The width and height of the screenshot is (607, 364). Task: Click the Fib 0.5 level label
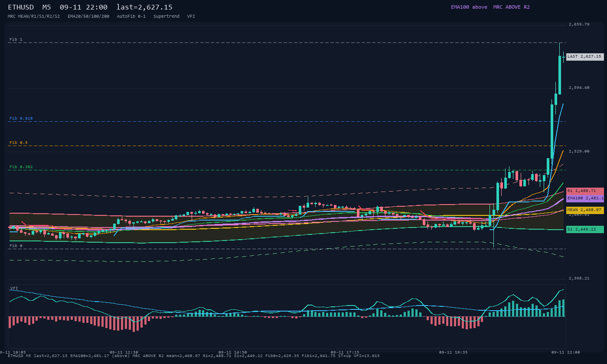(x=19, y=143)
